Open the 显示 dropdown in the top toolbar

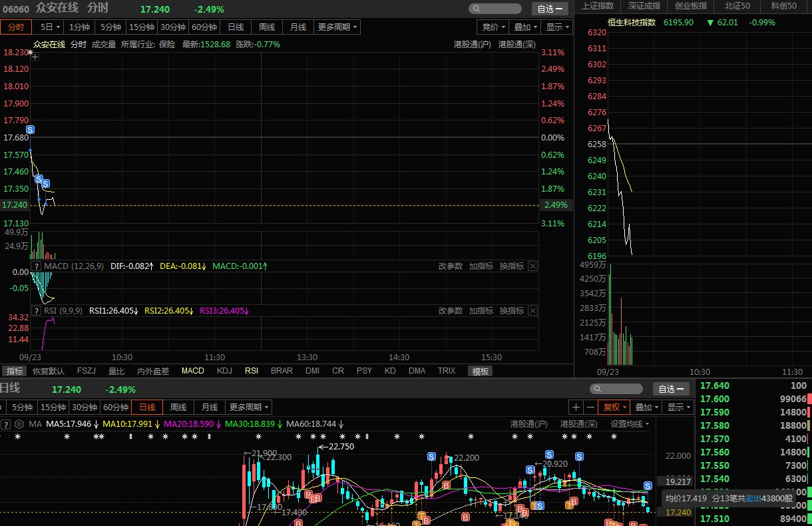click(x=557, y=27)
